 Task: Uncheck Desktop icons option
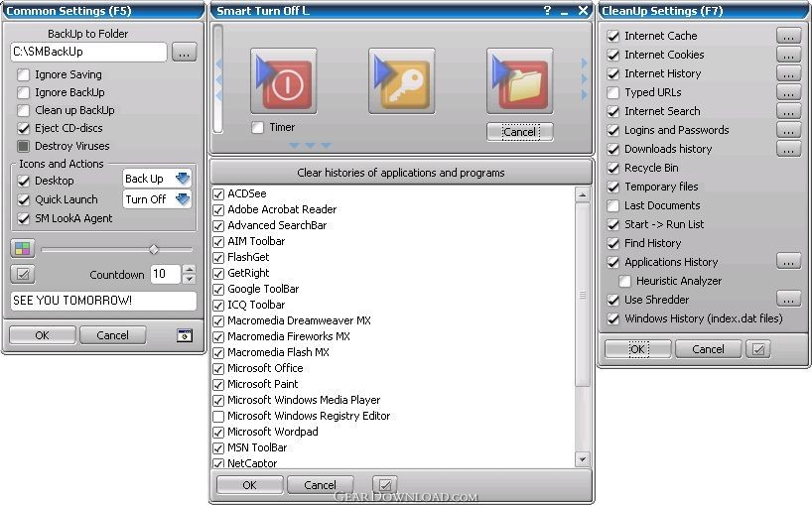coord(23,181)
